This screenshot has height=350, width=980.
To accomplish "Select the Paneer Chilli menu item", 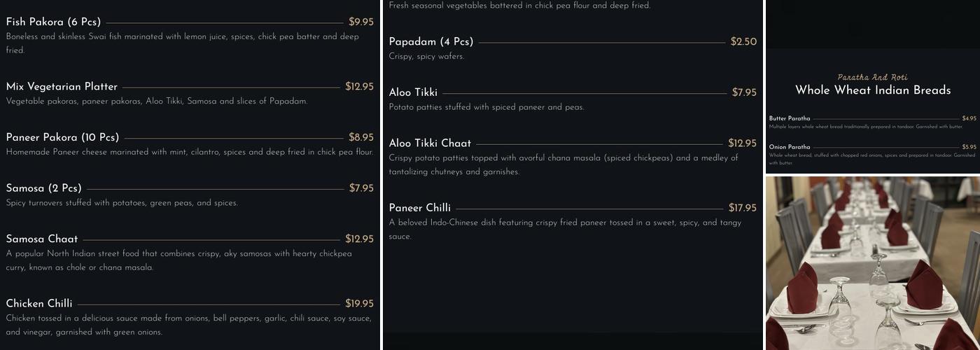I will click(420, 208).
